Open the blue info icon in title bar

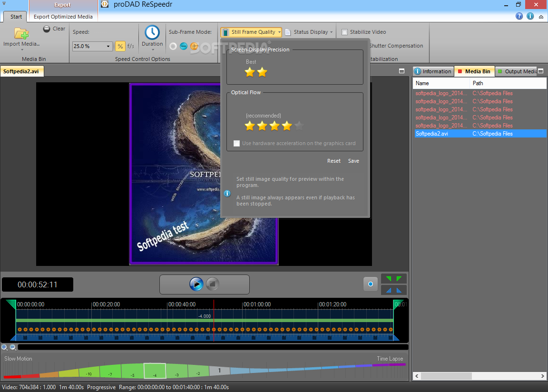[530, 16]
